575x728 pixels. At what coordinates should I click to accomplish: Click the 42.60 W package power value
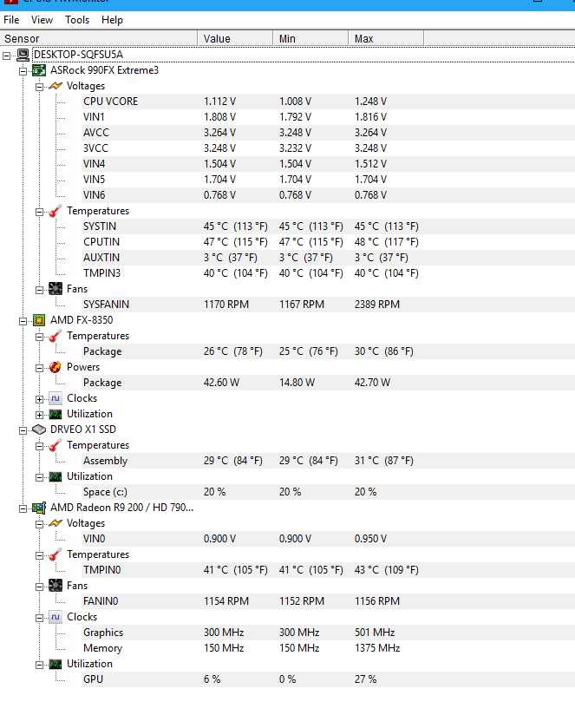221,383
